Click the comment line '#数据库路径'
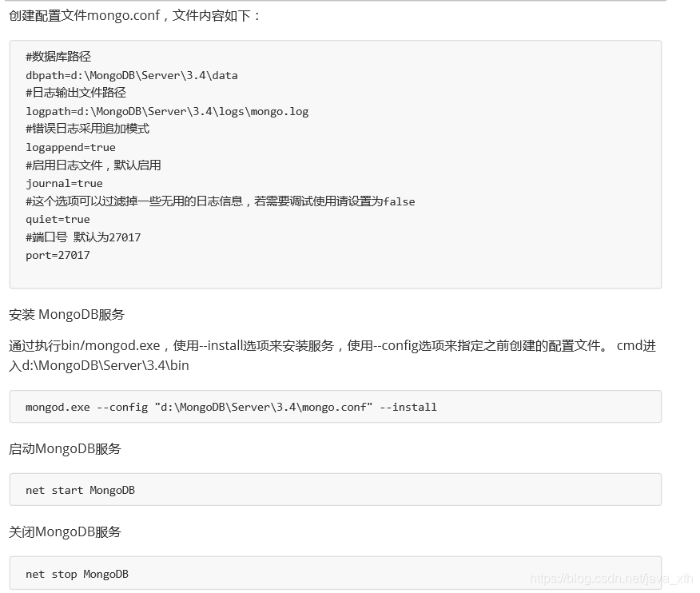Viewport: 700px width, 593px height. pyautogui.click(x=58, y=57)
